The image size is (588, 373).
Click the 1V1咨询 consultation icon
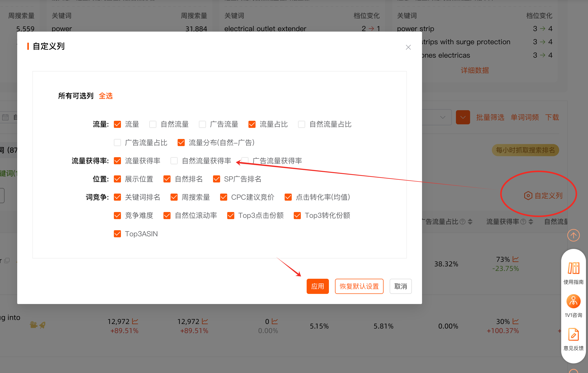point(573,301)
